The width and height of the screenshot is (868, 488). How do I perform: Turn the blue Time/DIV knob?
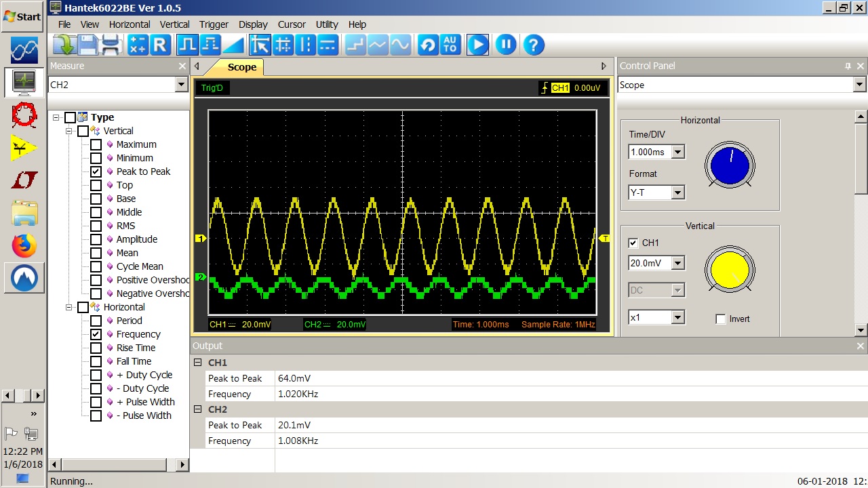click(730, 165)
